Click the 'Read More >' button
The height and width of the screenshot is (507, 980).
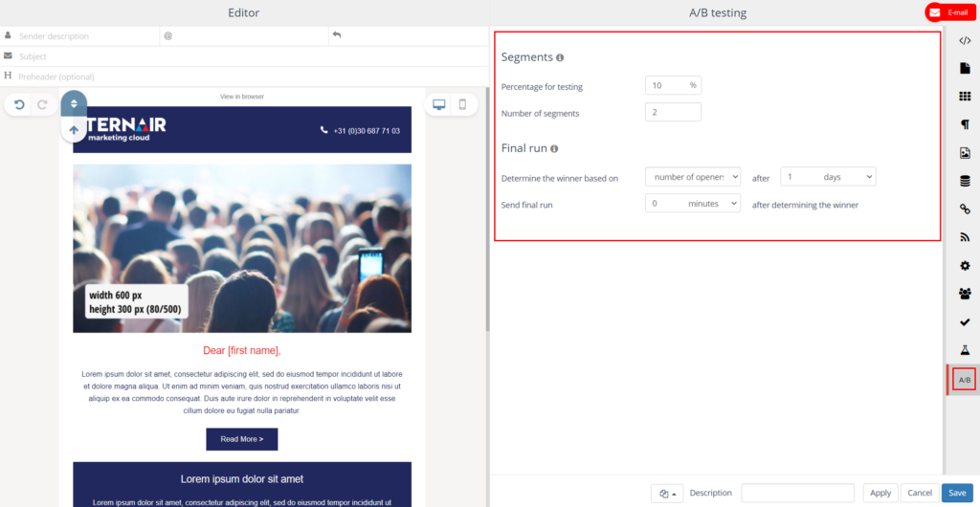tap(242, 439)
